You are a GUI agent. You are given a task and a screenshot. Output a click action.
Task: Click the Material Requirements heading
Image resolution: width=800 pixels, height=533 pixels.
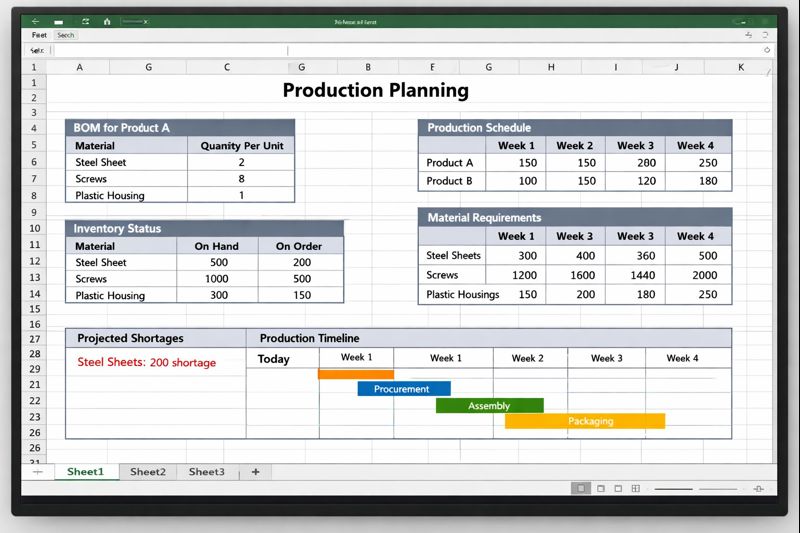[x=484, y=218]
